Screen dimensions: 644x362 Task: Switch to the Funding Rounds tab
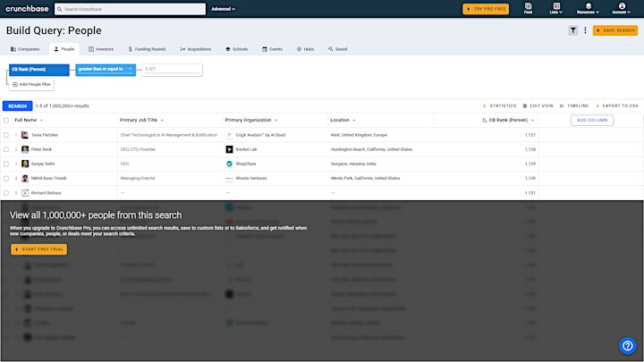(x=147, y=49)
